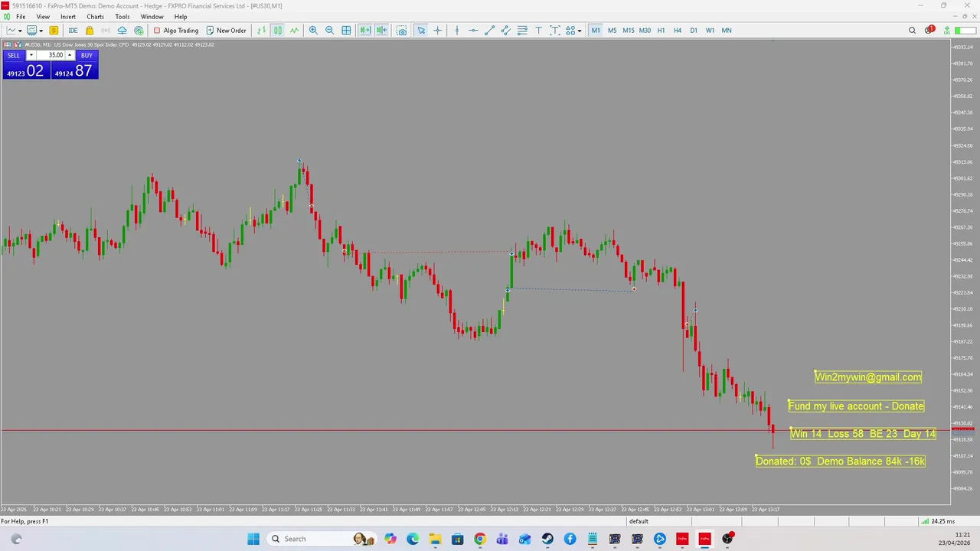Select the candlestick chart mode

pos(278,31)
